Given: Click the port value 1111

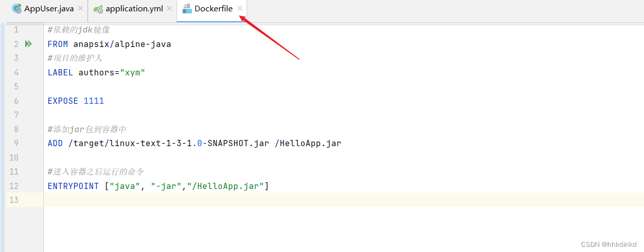Looking at the screenshot, I should click(x=94, y=101).
